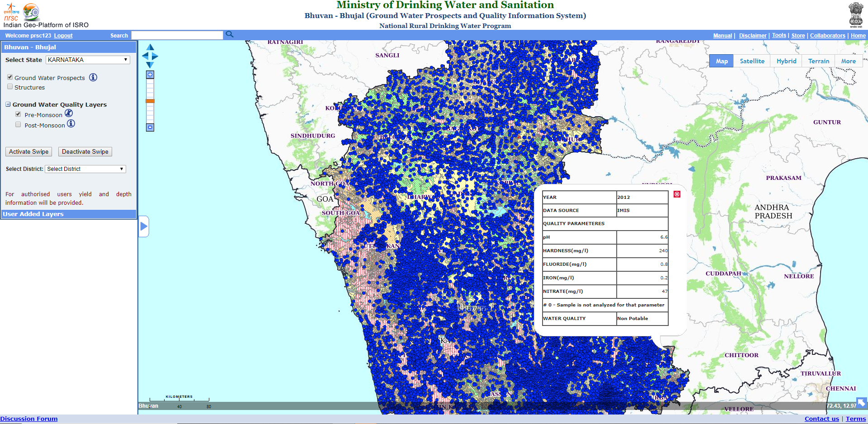Click the 'NITRATE(mg/l)' row label

click(563, 291)
